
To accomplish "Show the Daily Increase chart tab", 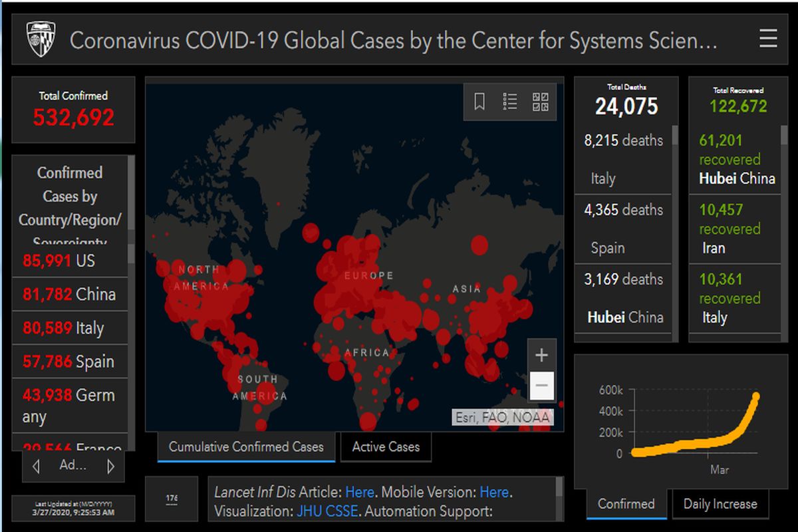I will point(720,504).
